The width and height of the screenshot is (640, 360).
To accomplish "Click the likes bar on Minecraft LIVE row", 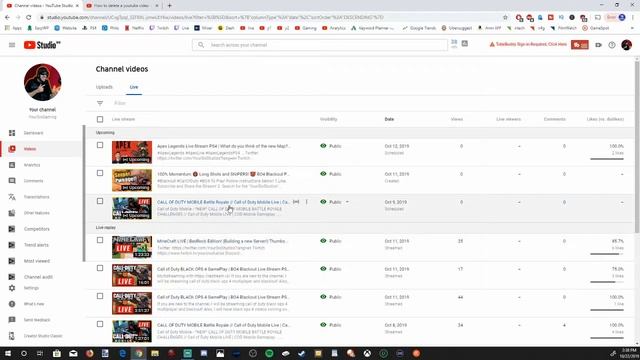I will [x=607, y=254].
